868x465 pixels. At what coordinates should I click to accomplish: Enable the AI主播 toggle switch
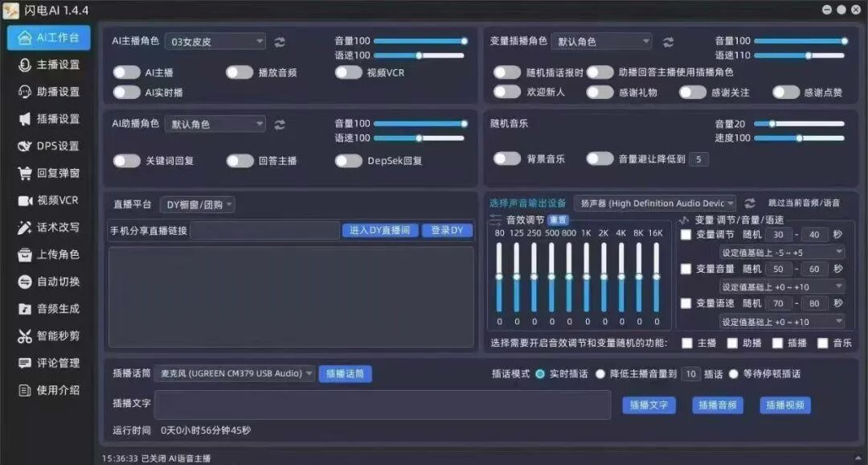[x=126, y=72]
